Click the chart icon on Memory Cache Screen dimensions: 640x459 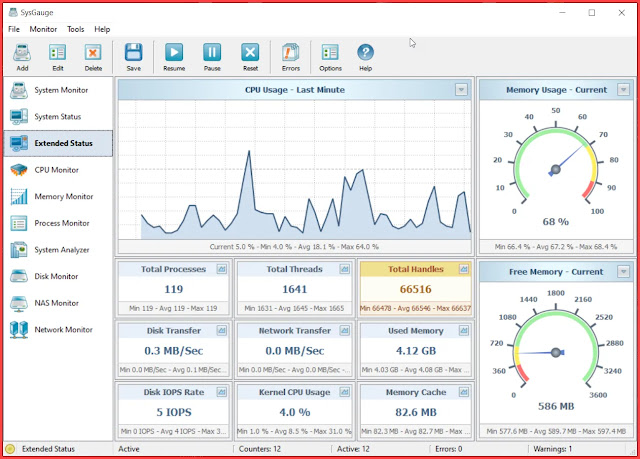pyautogui.click(x=464, y=392)
